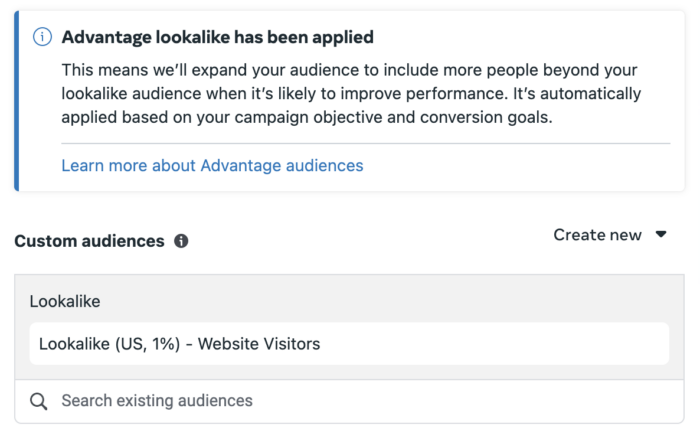Click the Advantage lookalike has been applied title
Image resolution: width=700 pixels, height=431 pixels.
217,37
